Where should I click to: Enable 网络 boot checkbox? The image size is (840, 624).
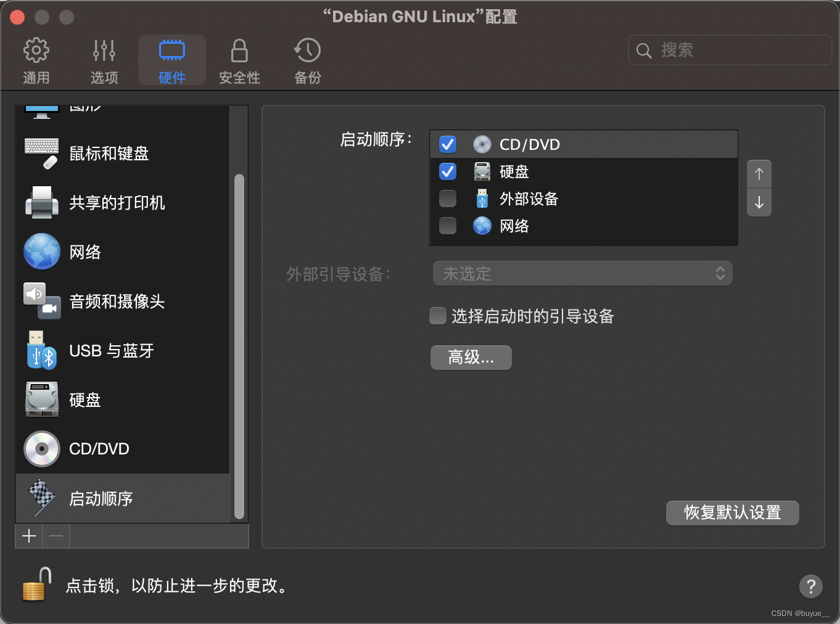(448, 226)
